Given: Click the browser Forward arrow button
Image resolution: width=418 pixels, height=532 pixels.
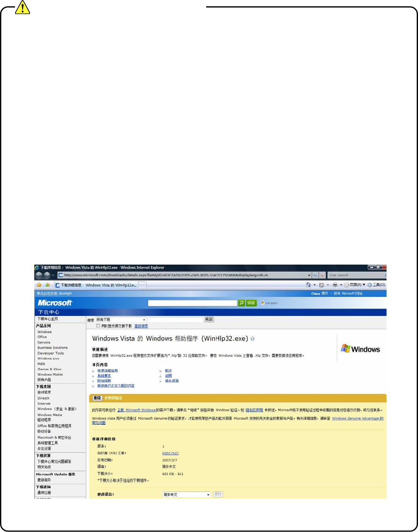Looking at the screenshot, I should click(x=47, y=275).
